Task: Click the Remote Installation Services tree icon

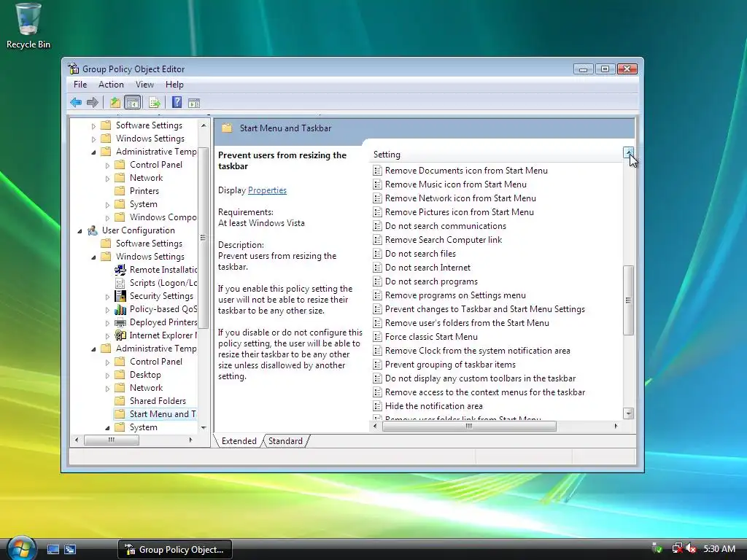Action: click(120, 270)
